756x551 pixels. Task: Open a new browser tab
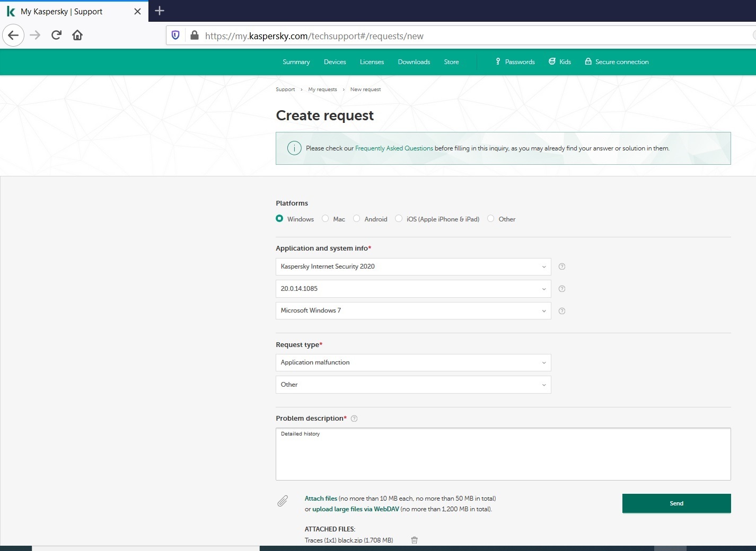click(160, 11)
